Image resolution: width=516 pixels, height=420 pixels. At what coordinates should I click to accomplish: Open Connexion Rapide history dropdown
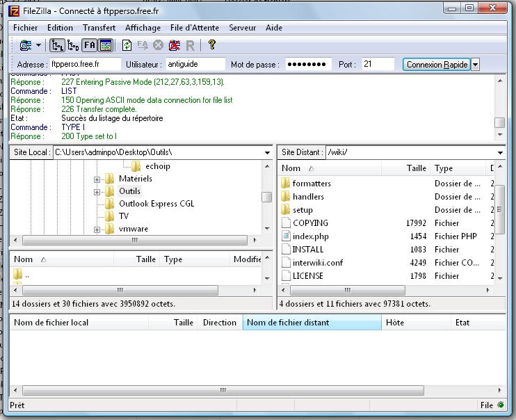(475, 64)
